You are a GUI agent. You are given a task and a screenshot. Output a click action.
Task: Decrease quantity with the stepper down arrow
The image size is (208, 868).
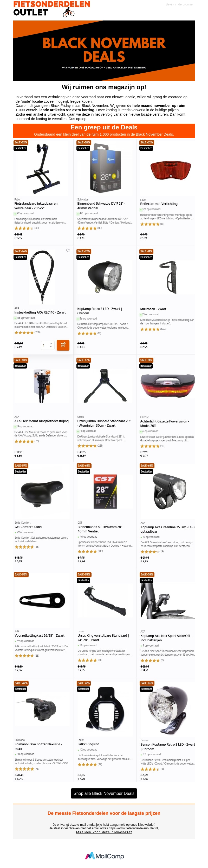click(51, 347)
